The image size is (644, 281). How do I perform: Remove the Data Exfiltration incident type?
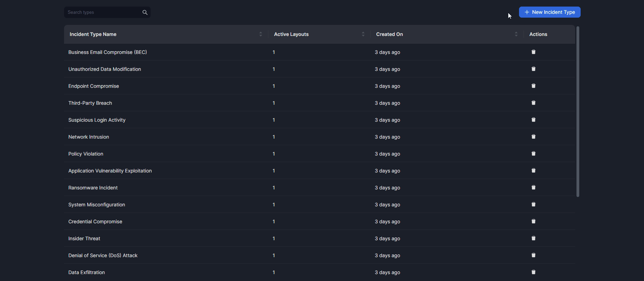coord(533,272)
